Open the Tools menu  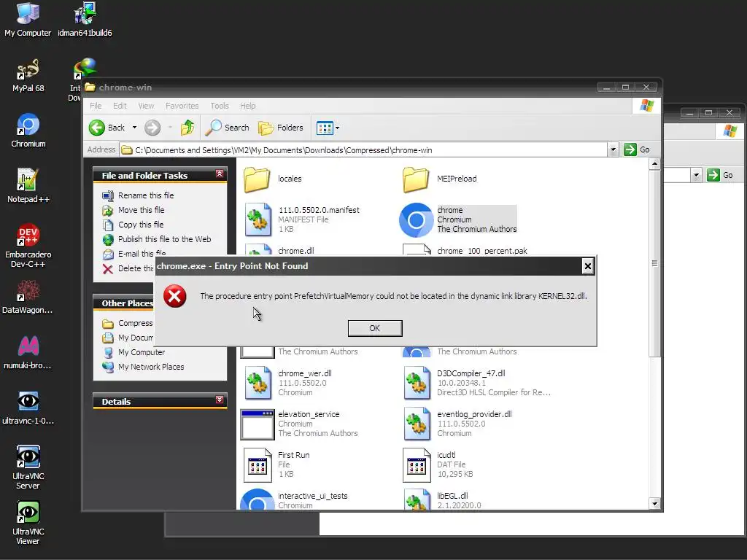click(220, 106)
